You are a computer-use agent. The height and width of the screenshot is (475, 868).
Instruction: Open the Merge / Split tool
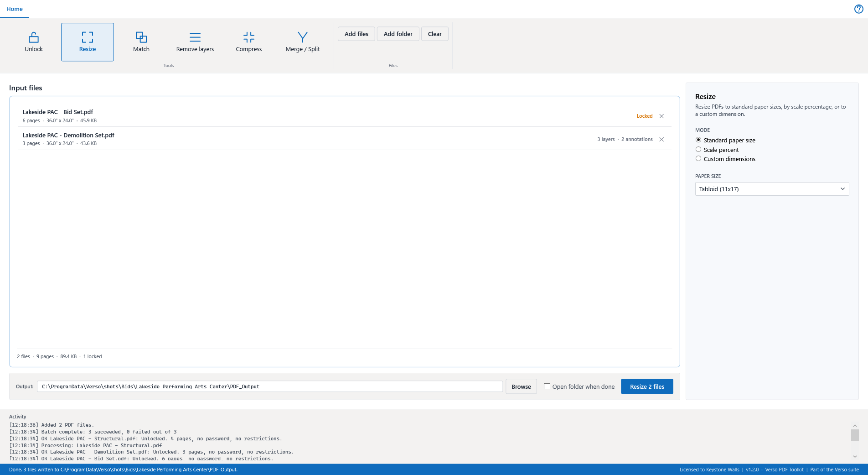tap(303, 42)
